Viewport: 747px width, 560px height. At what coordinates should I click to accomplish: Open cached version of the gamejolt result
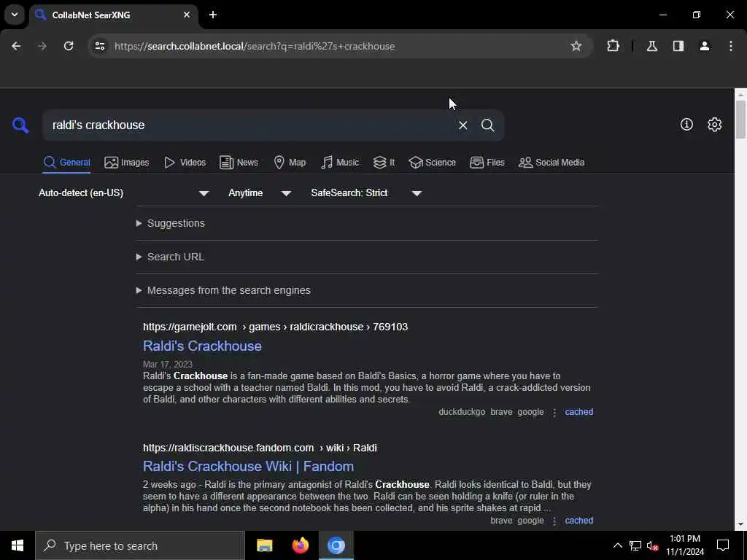(578, 412)
